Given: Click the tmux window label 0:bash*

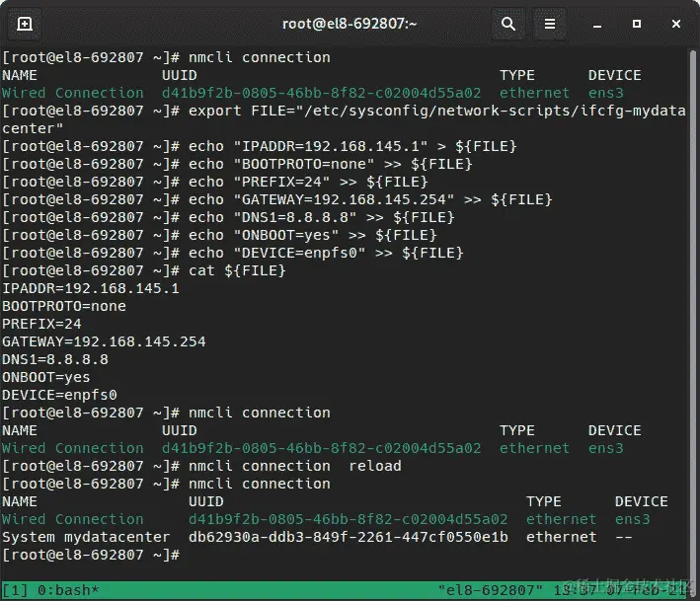Looking at the screenshot, I should (68, 590).
